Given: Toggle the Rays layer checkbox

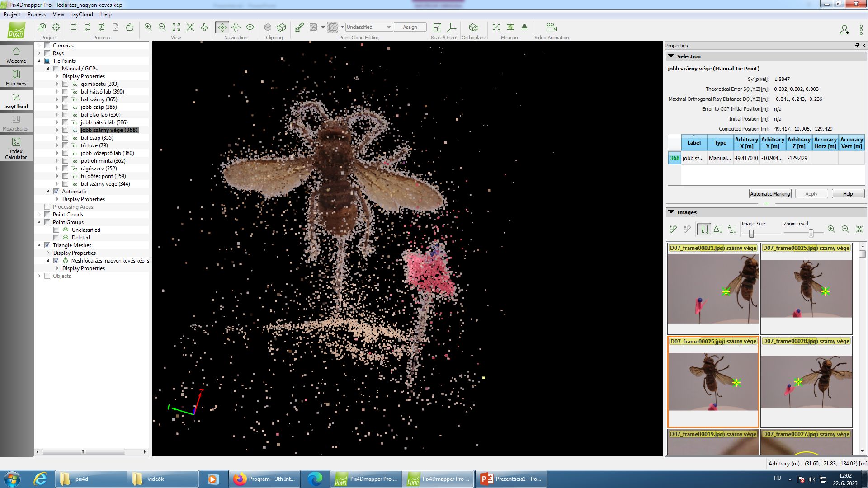Looking at the screenshot, I should (47, 53).
